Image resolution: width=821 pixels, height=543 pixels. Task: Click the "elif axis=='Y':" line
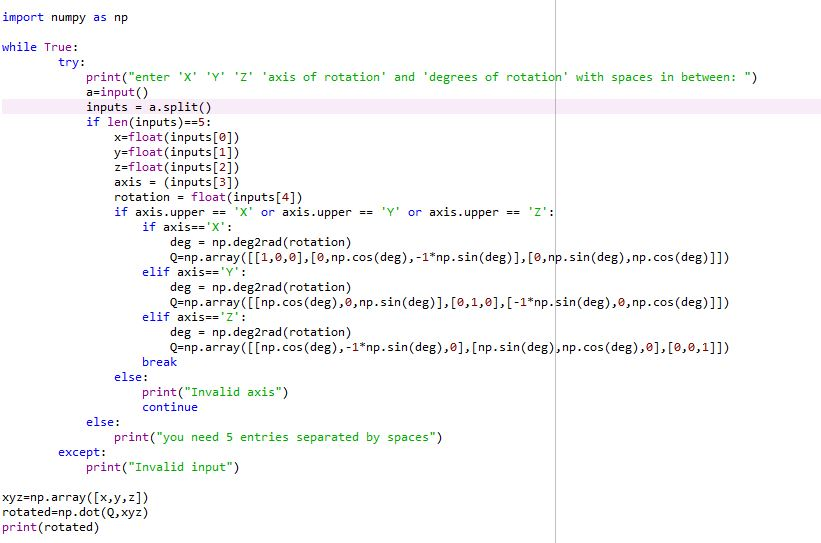tap(194, 272)
